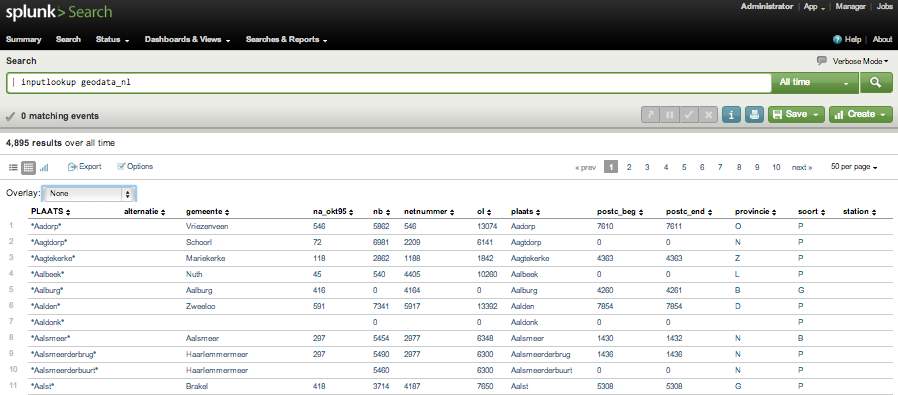Click the search query input field
The height and width of the screenshot is (395, 898).
389,82
